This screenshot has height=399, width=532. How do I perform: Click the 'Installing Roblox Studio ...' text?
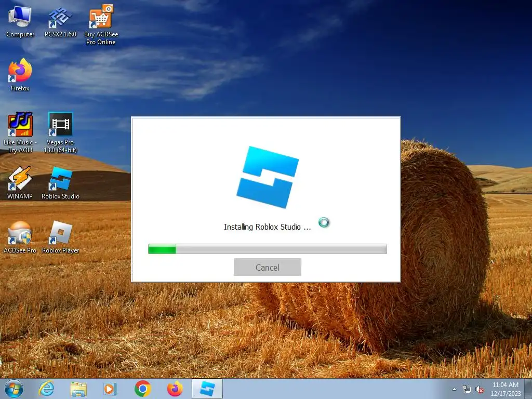267,227
